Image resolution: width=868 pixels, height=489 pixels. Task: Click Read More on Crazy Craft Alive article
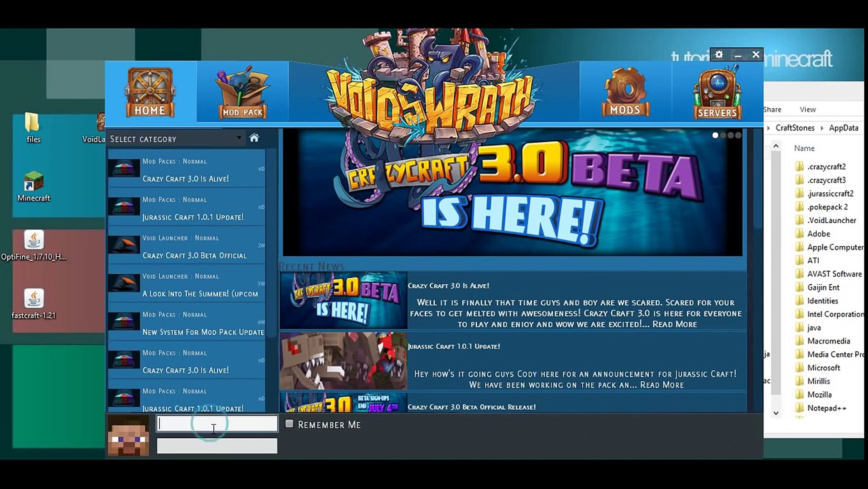coord(674,324)
